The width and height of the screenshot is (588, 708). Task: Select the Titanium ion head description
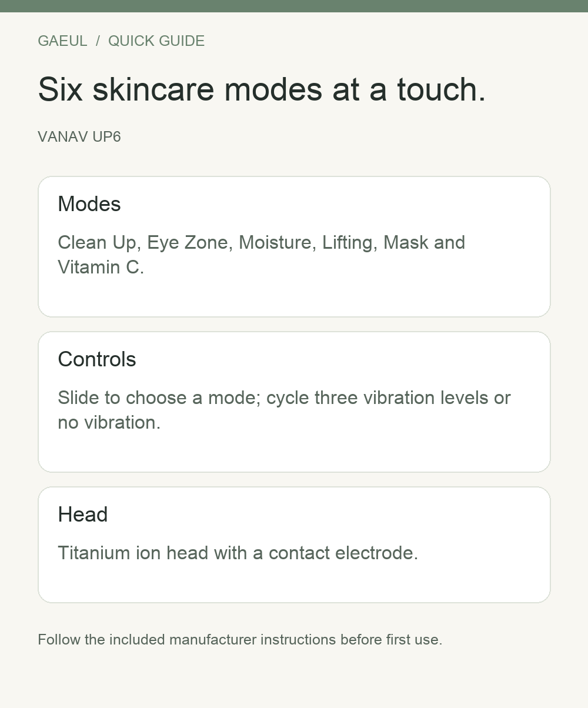[238, 553]
